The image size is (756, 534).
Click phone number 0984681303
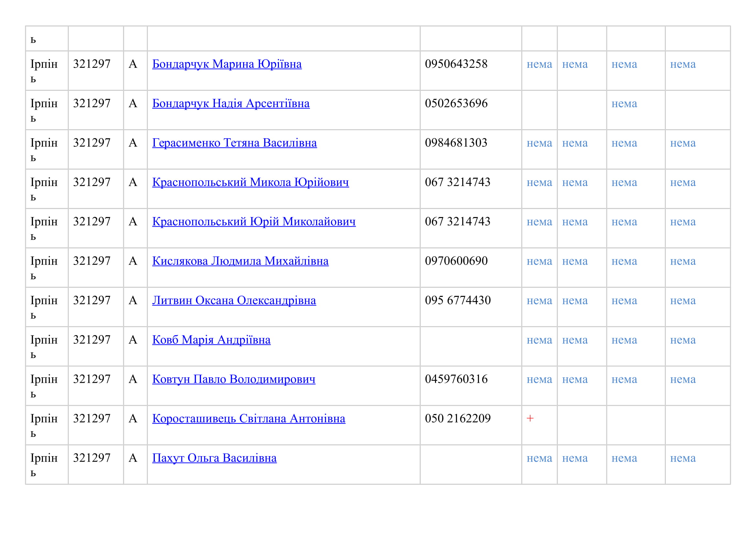(x=456, y=143)
